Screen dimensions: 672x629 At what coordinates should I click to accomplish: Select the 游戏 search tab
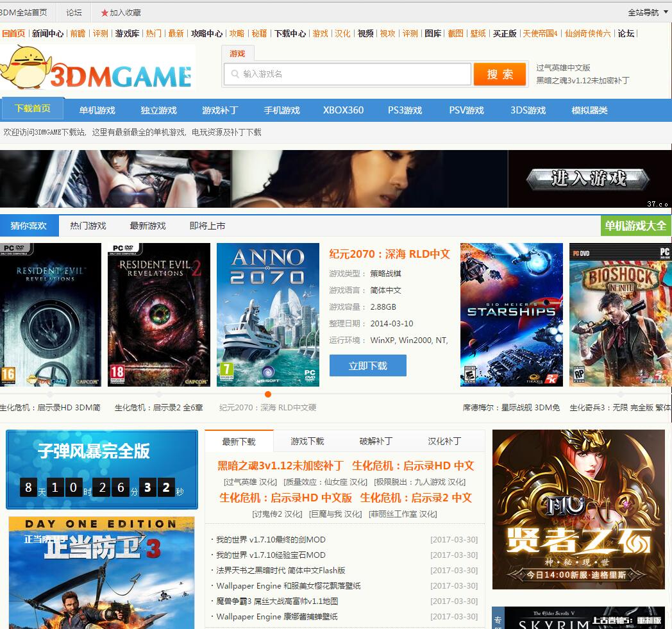pyautogui.click(x=237, y=54)
